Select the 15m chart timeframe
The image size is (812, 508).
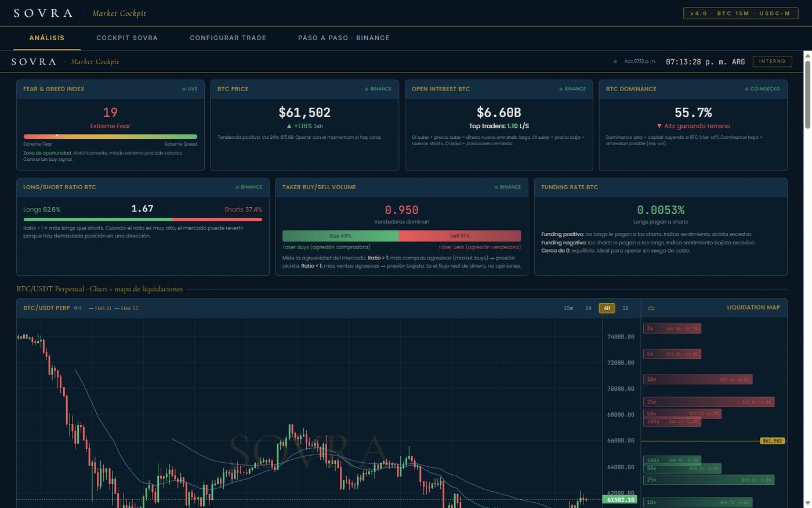point(568,308)
